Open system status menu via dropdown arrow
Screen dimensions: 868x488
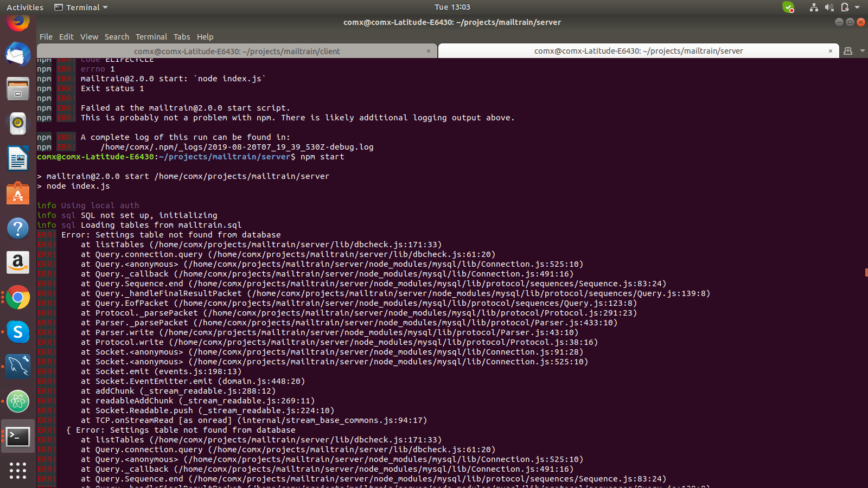click(857, 7)
